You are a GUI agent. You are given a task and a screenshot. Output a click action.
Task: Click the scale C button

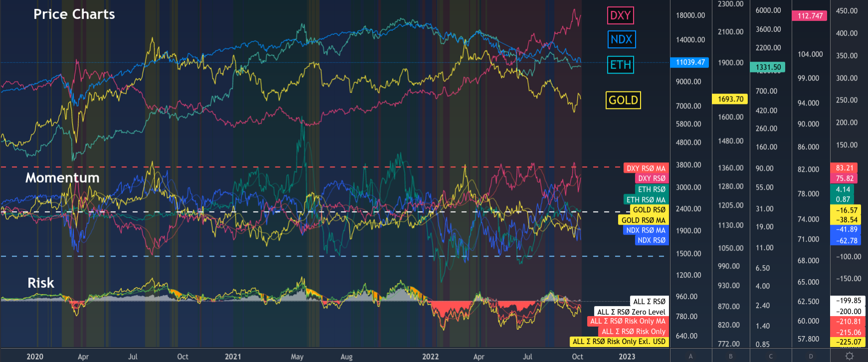pos(770,356)
